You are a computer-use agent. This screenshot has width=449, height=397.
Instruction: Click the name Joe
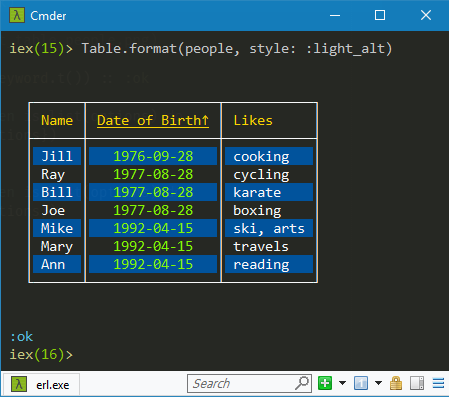[53, 210]
